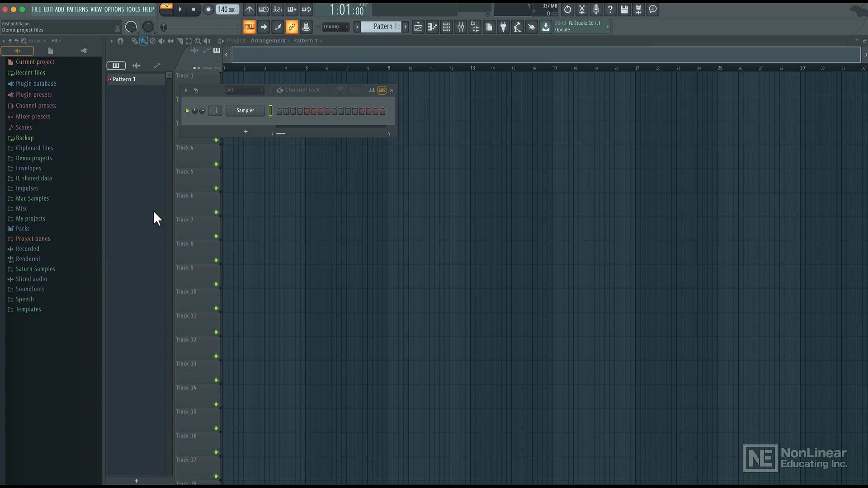This screenshot has height=488, width=868.
Task: Toggle green activity light on Track 12
Action: tap(216, 332)
